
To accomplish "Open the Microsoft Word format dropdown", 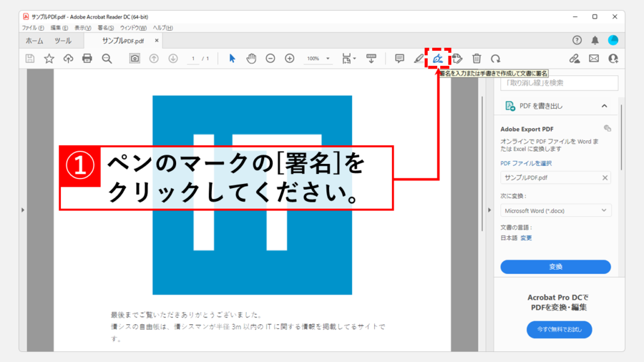I will coord(555,211).
